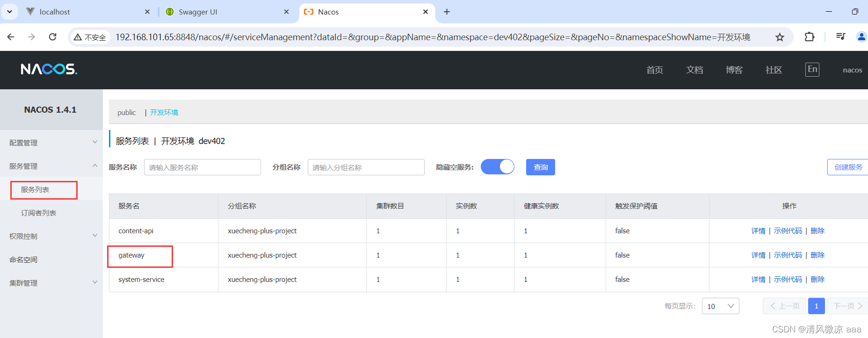Open 详情 for content-api

tap(759, 231)
